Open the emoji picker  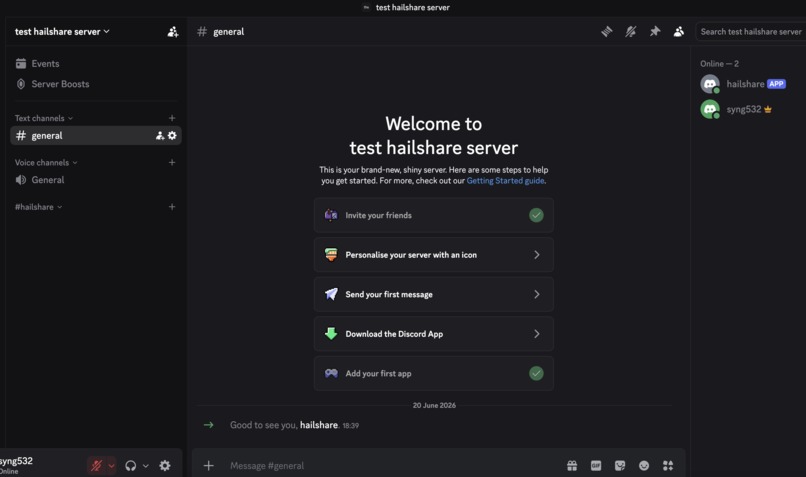point(644,466)
